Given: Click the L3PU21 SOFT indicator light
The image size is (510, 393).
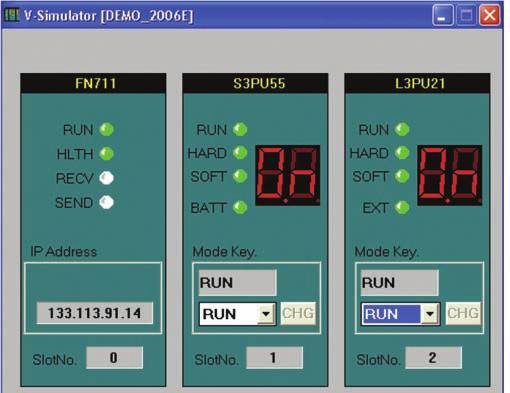Looking at the screenshot, I should (x=402, y=176).
